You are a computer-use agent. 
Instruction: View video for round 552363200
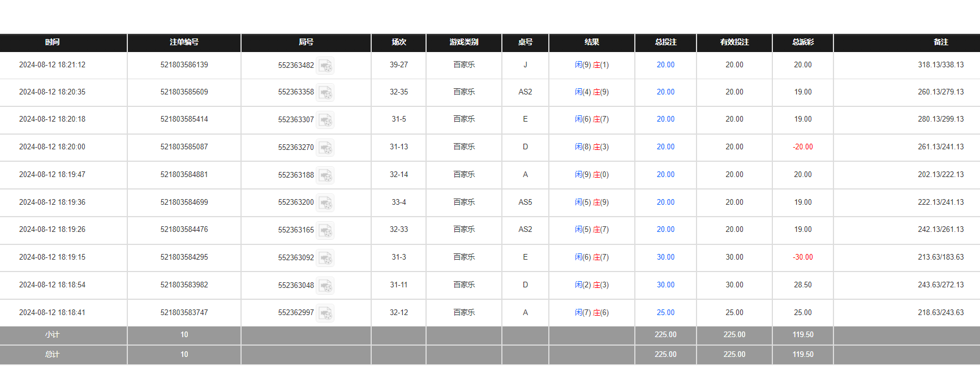point(325,203)
